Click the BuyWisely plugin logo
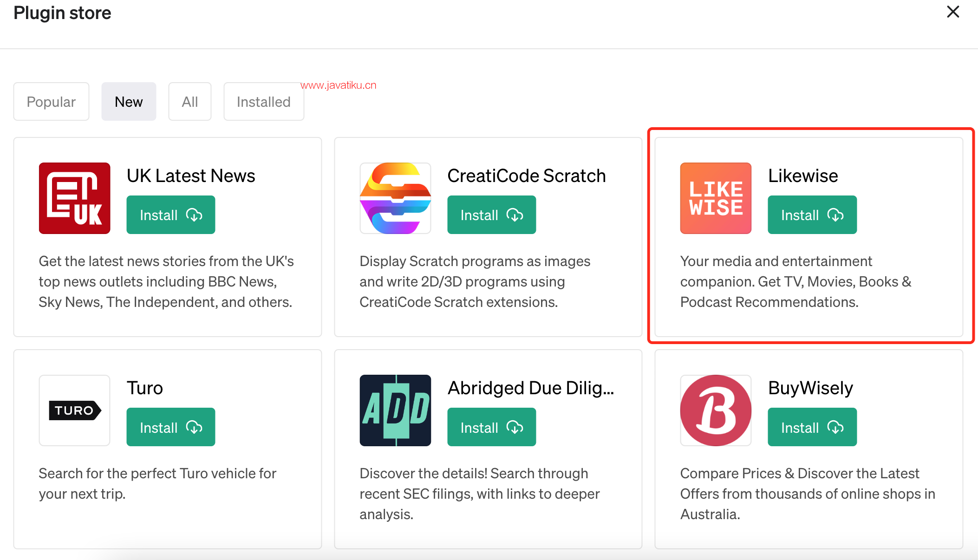Viewport: 978px width, 560px height. tap(716, 410)
